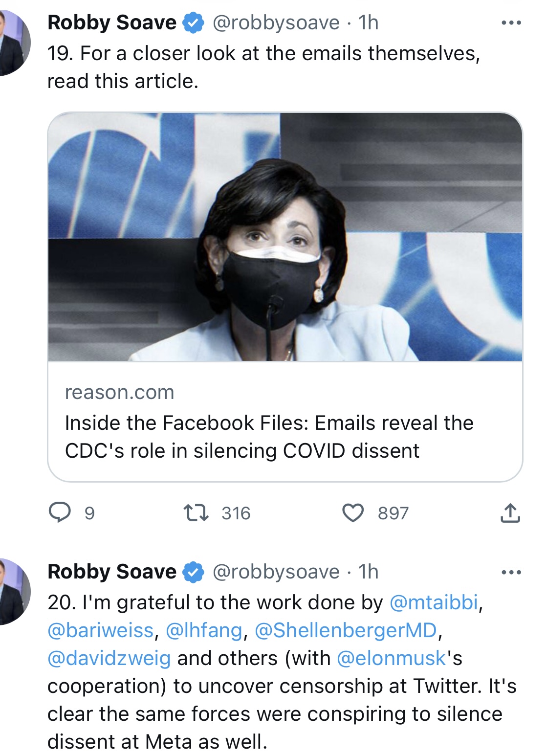Click the verified badge on tweet 20
The height and width of the screenshot is (756, 547).
coord(194,572)
